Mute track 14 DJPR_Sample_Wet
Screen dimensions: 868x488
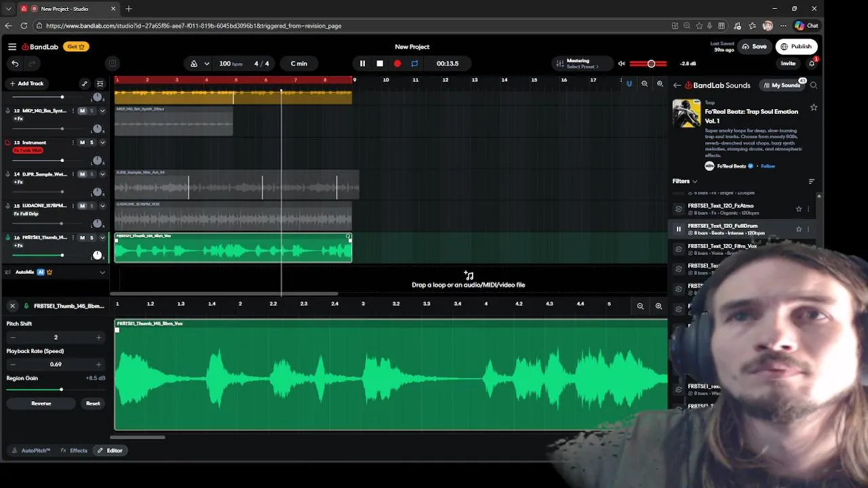click(x=82, y=174)
